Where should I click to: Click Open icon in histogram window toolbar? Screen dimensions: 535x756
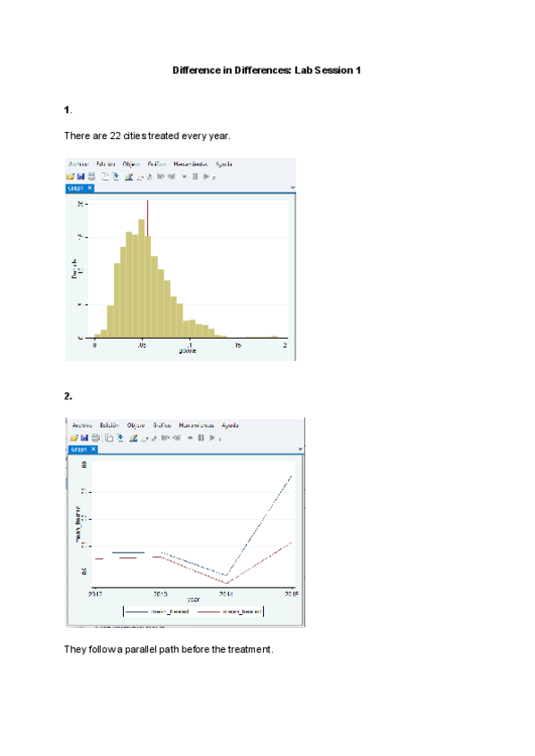[x=70, y=177]
